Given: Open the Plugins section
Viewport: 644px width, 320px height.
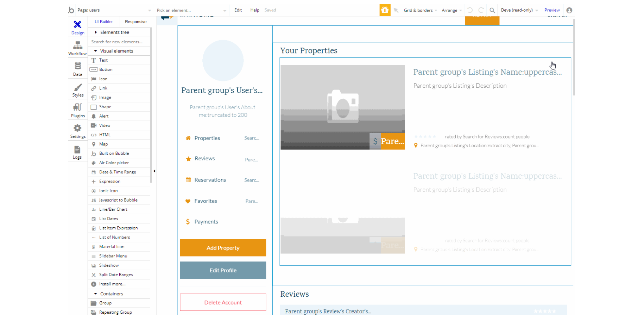Looking at the screenshot, I should tap(78, 110).
